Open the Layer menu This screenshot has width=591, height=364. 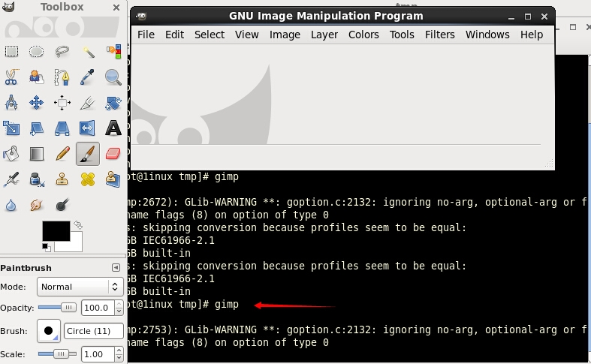click(x=324, y=35)
